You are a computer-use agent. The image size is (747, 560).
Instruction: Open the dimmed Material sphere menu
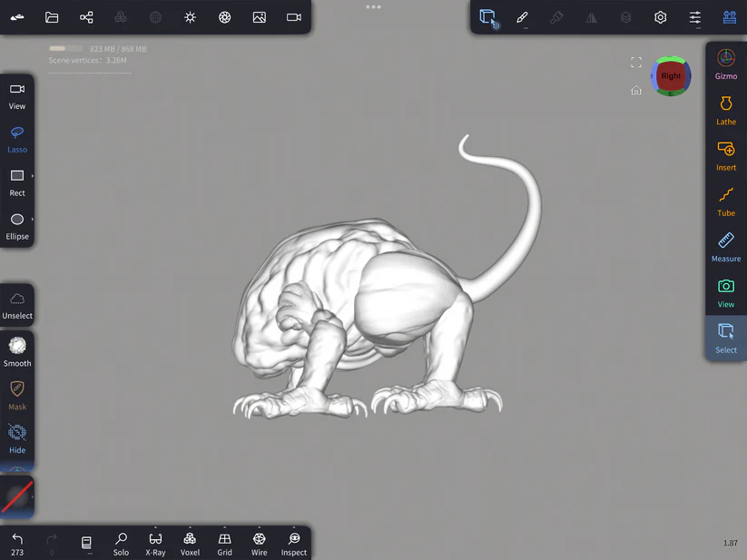[155, 17]
